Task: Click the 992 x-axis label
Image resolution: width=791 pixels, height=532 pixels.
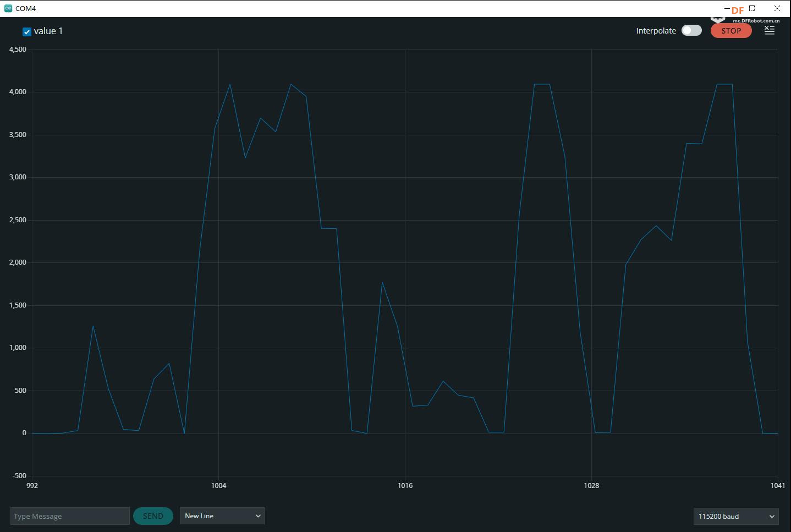Action: pos(32,485)
